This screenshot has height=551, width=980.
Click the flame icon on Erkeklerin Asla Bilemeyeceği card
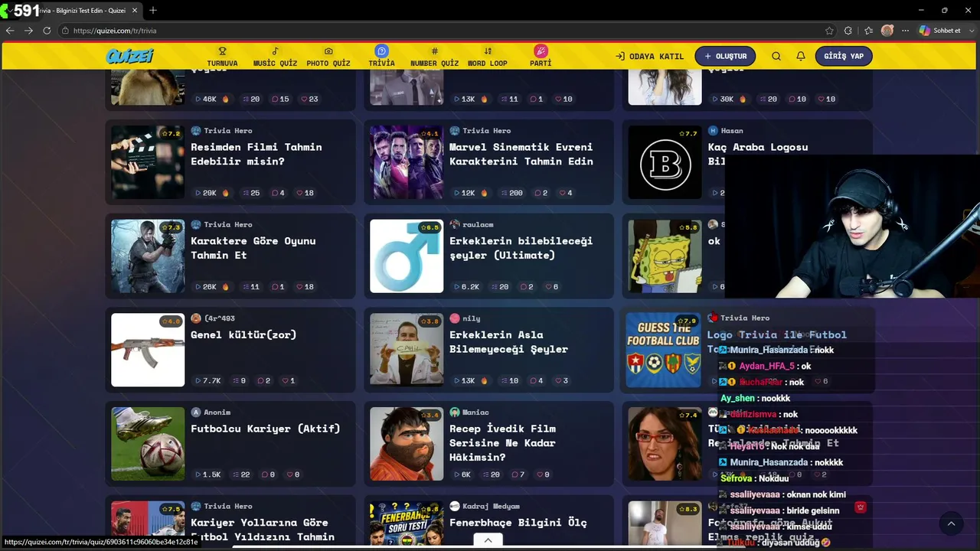point(484,380)
